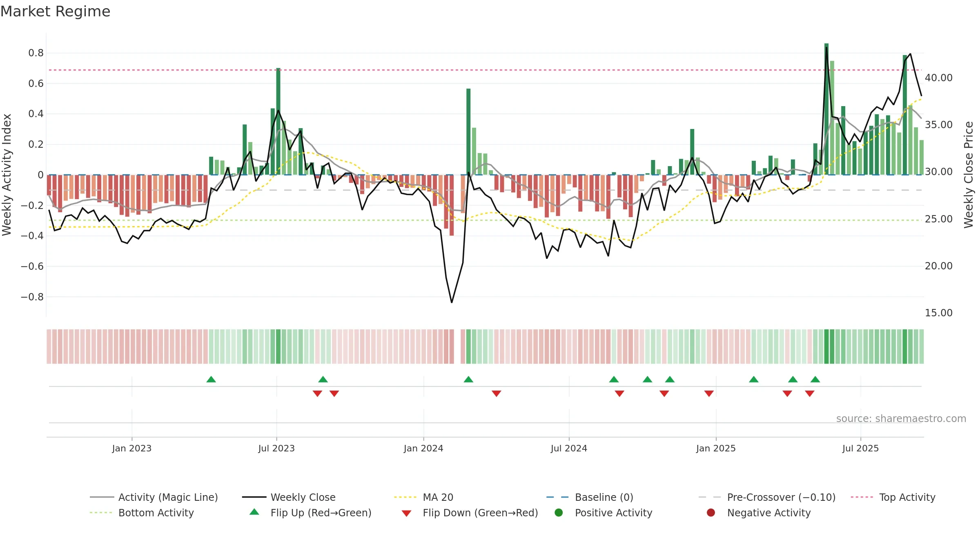Click the 0.8 tick on the activity axis
Viewport: 980px width, 551px height.
coord(36,53)
